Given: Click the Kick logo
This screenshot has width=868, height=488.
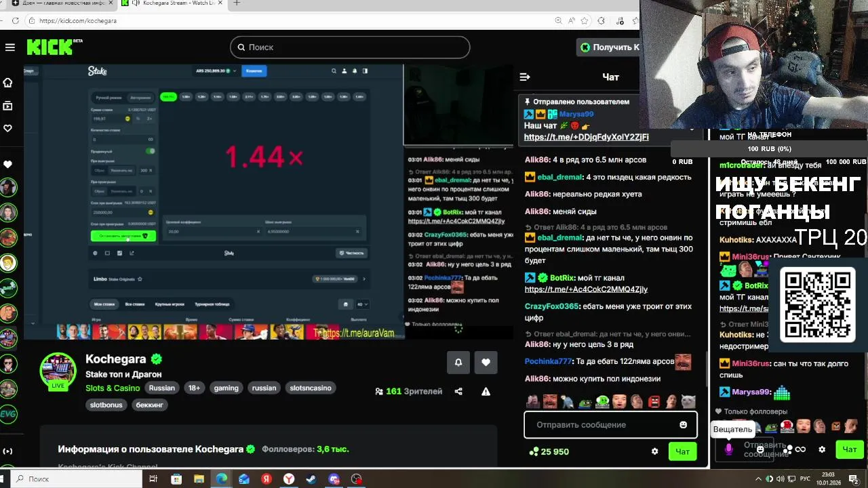Looking at the screenshot, I should [x=50, y=47].
